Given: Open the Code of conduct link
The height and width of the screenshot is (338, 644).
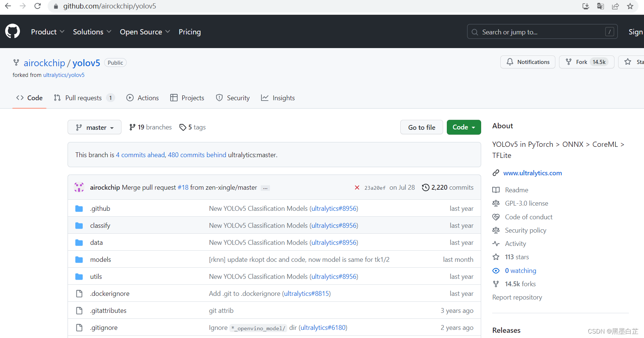Looking at the screenshot, I should point(529,217).
